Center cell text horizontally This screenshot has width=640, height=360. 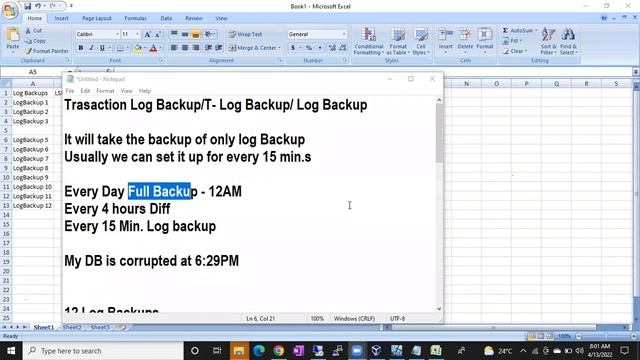185,48
